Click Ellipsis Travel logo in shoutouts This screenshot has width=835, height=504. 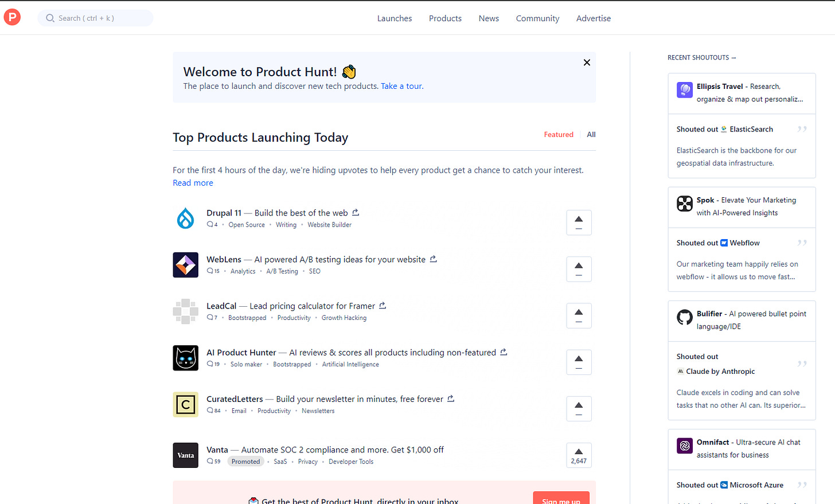[x=685, y=90]
